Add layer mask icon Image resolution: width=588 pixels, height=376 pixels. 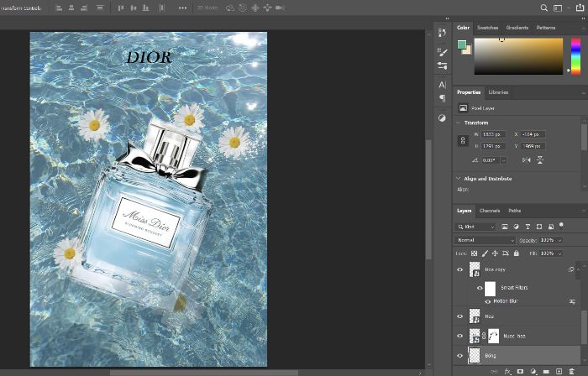coord(520,371)
